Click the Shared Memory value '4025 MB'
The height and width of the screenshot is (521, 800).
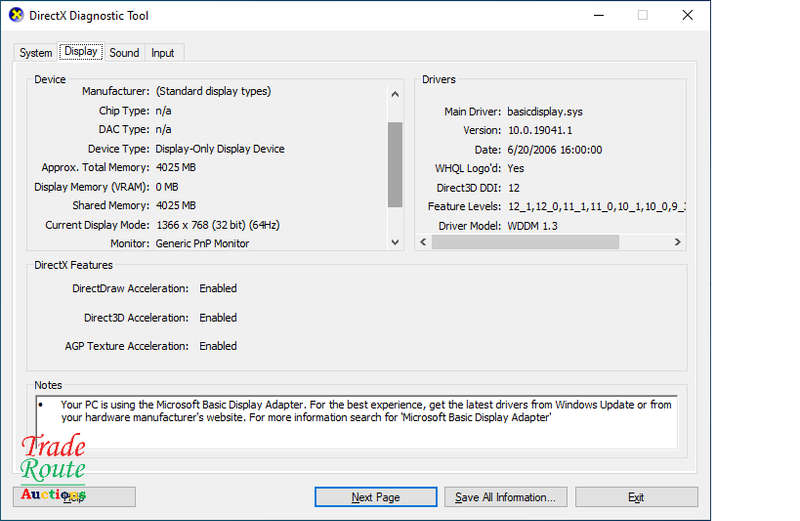[176, 206]
